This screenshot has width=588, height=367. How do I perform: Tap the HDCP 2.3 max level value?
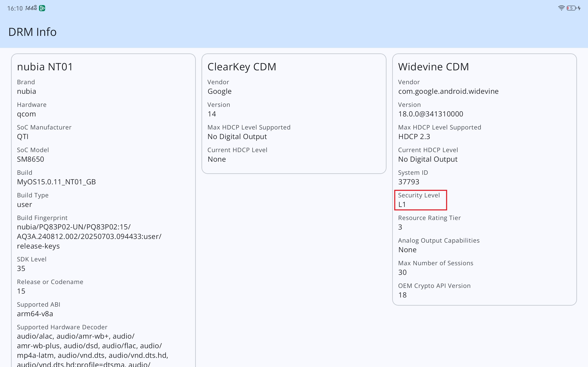414,137
